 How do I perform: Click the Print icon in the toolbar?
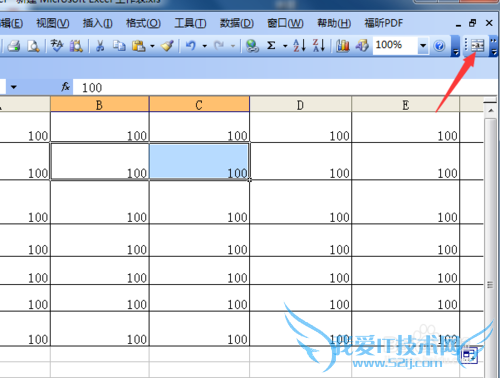click(x=14, y=45)
